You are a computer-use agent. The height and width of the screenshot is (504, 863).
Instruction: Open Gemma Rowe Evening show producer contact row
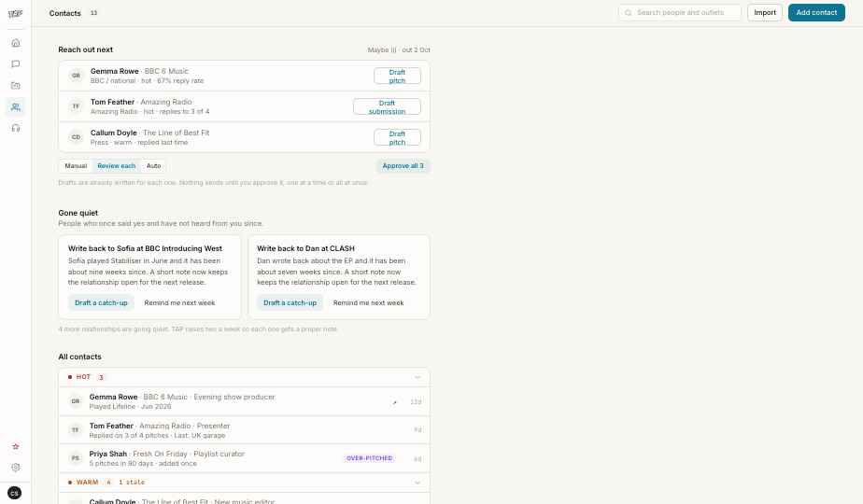[x=244, y=401]
